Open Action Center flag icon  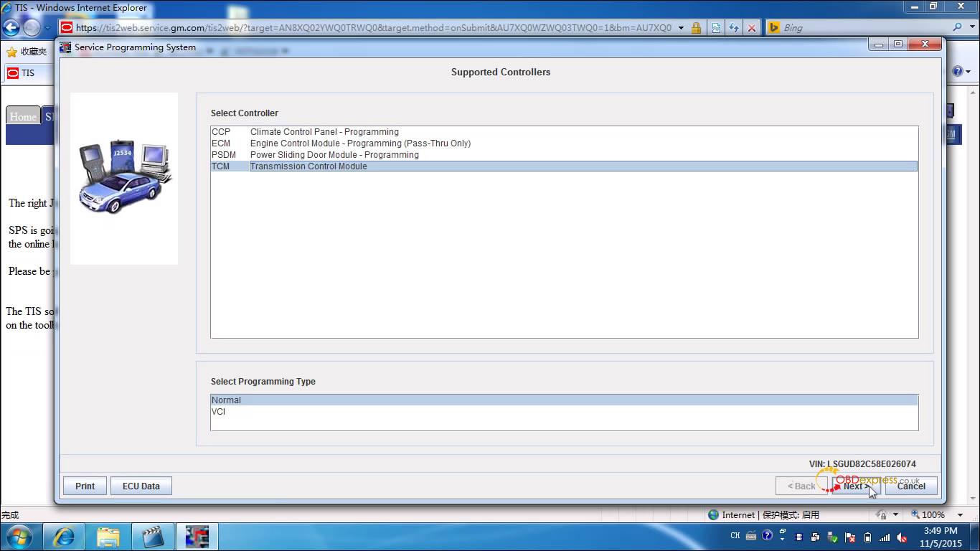(850, 537)
